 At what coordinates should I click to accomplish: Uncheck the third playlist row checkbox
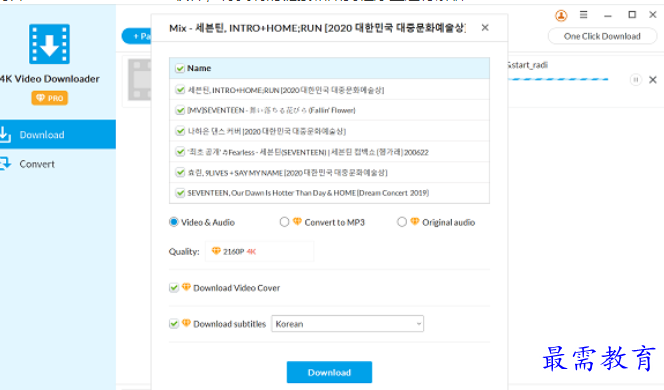click(180, 131)
